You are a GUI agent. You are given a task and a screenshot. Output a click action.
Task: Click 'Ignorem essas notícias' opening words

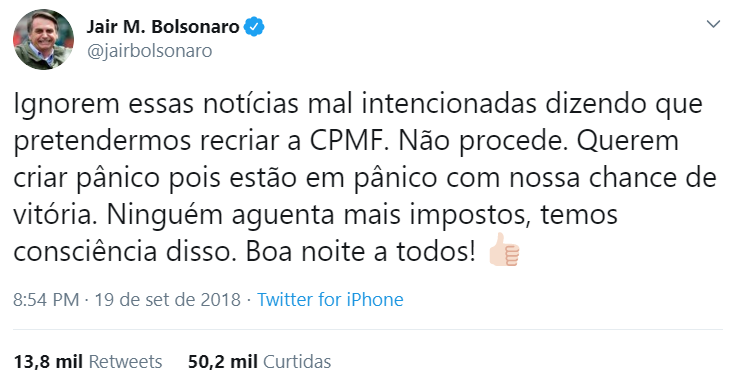point(156,105)
